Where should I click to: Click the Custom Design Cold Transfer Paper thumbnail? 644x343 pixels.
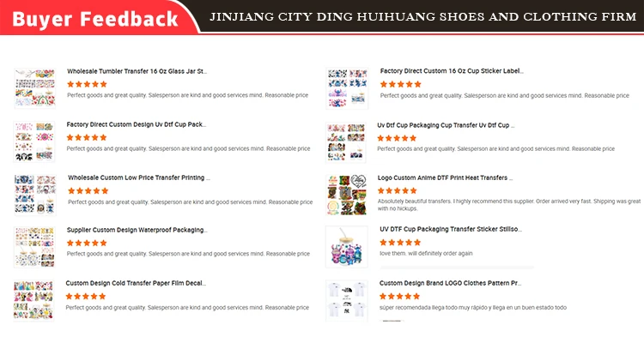[x=33, y=300]
